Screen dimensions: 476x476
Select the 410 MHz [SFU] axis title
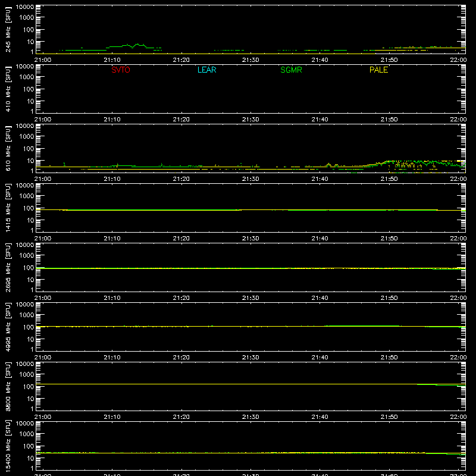point(8,89)
